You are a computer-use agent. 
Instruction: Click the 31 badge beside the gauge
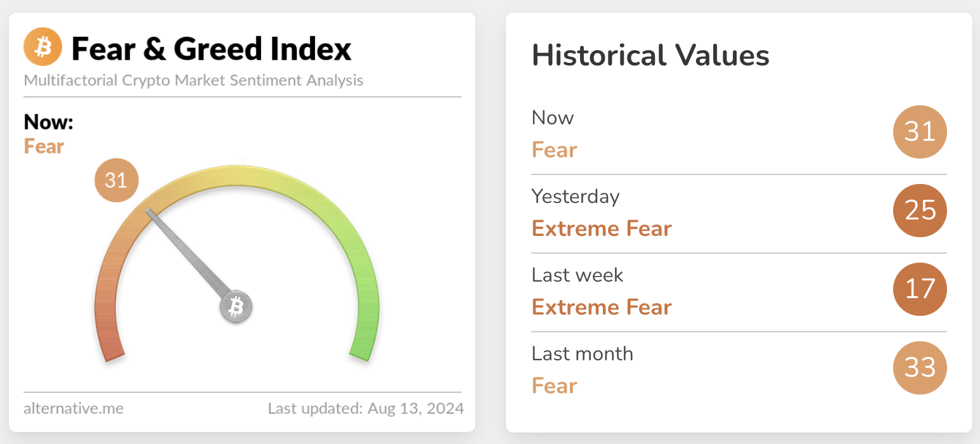[x=116, y=181]
